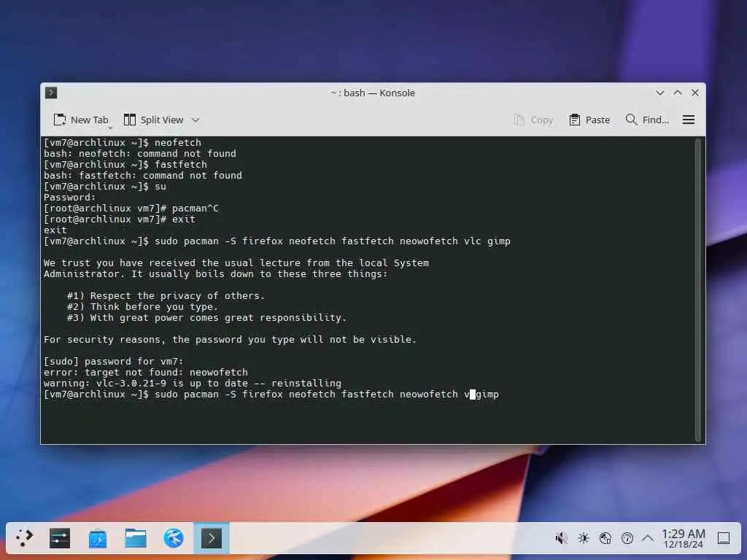The height and width of the screenshot is (560, 747).
Task: Click the terminal vertical scrollbar
Action: click(x=698, y=290)
